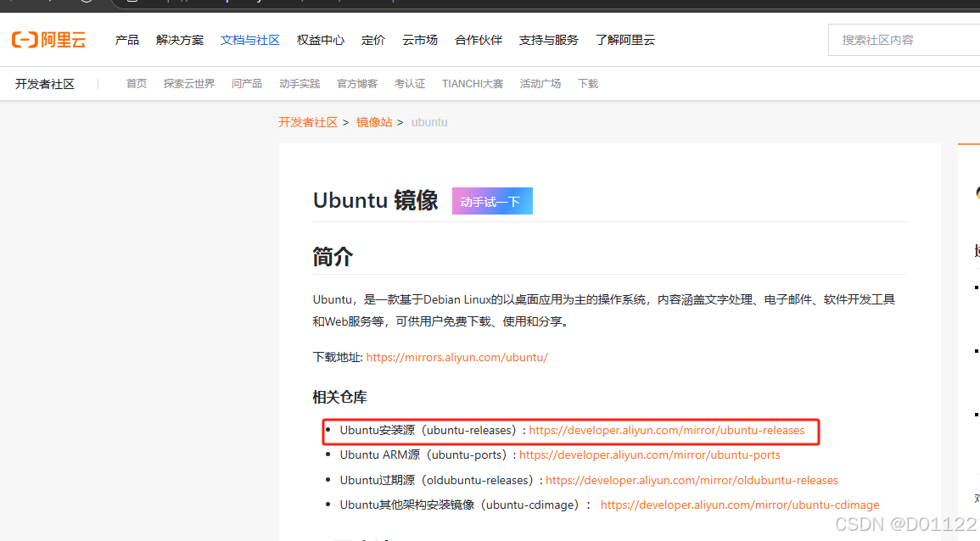Open 官方博客 tab

tap(357, 84)
